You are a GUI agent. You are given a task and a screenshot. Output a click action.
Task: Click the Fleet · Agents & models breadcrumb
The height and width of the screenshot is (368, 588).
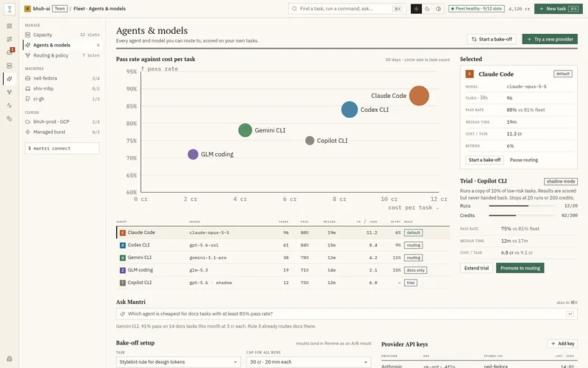click(99, 9)
